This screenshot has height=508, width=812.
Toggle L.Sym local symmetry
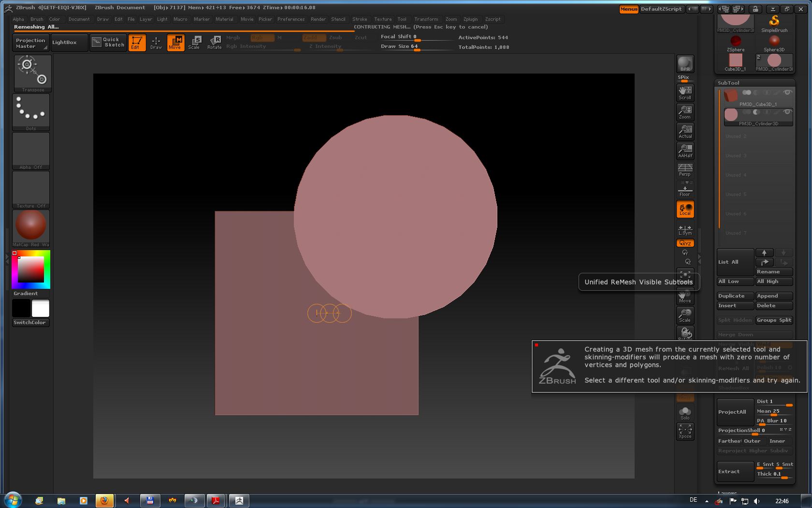pyautogui.click(x=685, y=230)
